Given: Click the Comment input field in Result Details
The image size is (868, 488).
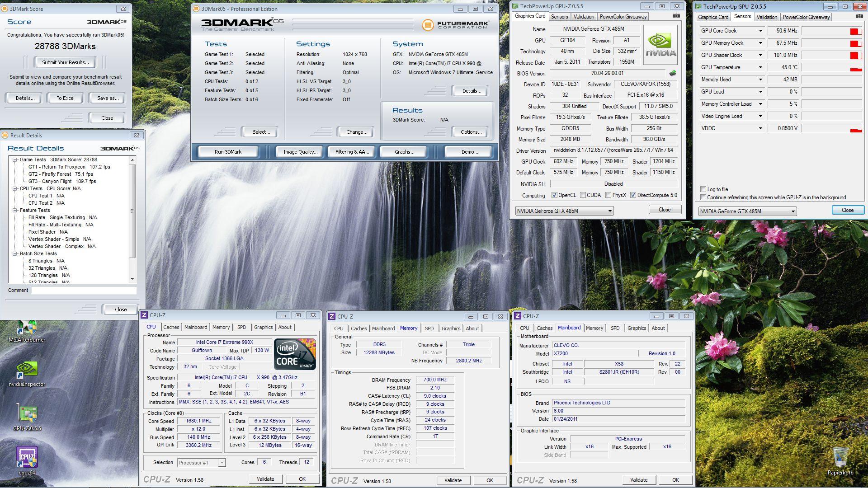Looking at the screenshot, I should tap(84, 291).
